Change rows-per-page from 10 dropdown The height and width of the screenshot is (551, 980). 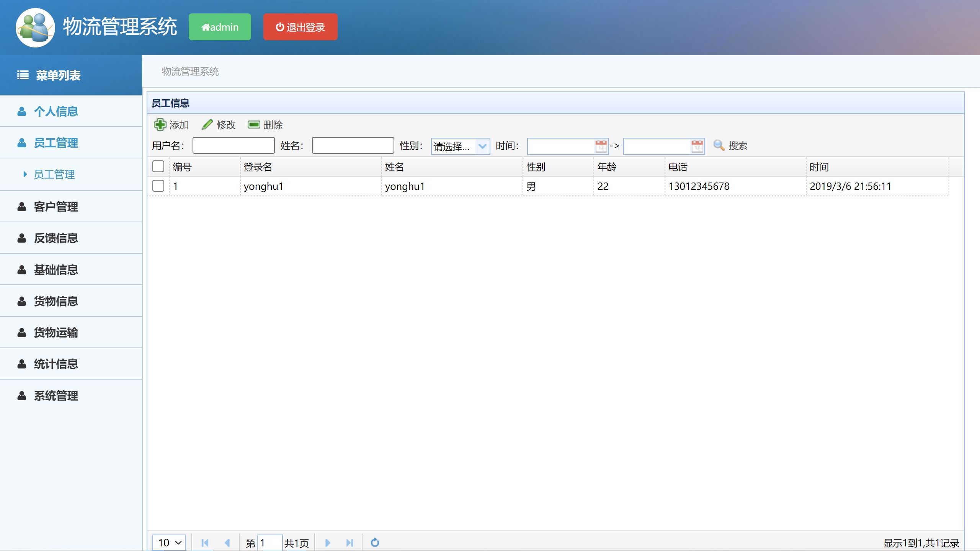(x=168, y=542)
